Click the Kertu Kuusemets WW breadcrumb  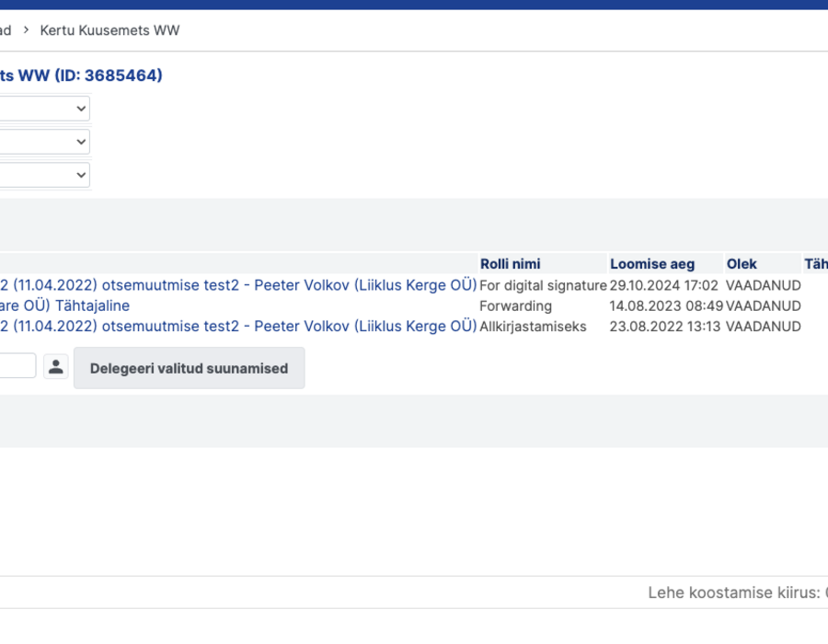pyautogui.click(x=109, y=30)
